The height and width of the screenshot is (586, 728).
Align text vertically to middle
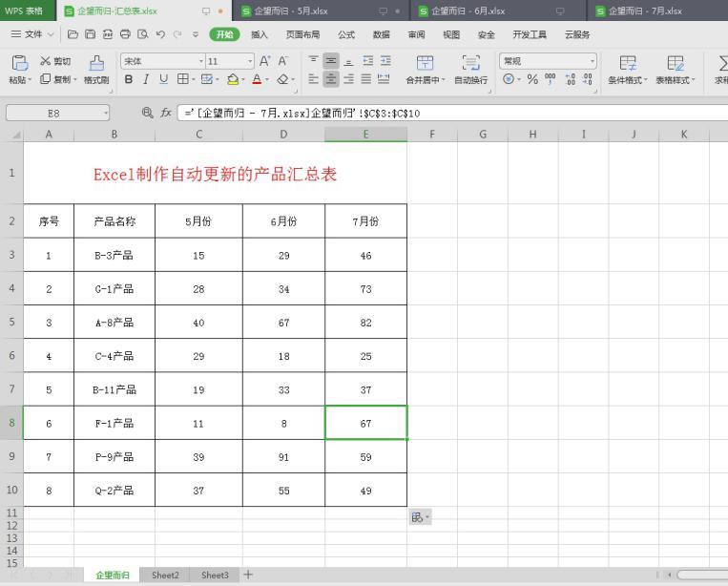click(x=331, y=61)
